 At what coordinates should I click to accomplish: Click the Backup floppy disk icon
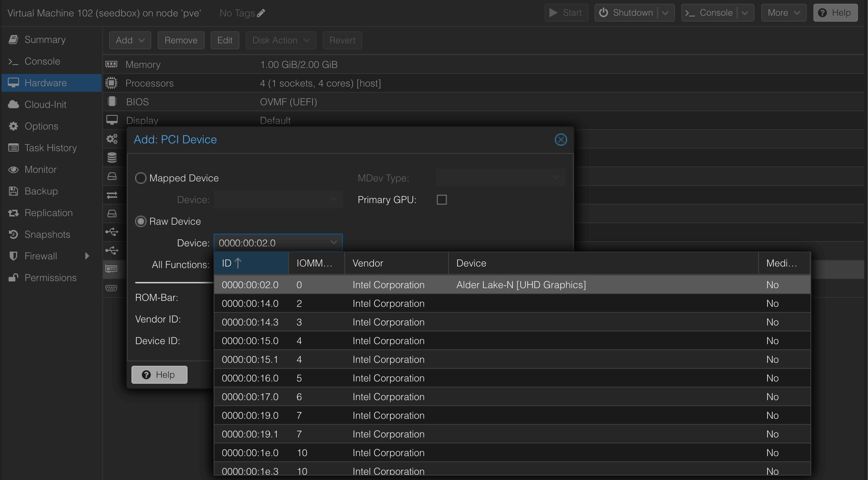point(13,191)
